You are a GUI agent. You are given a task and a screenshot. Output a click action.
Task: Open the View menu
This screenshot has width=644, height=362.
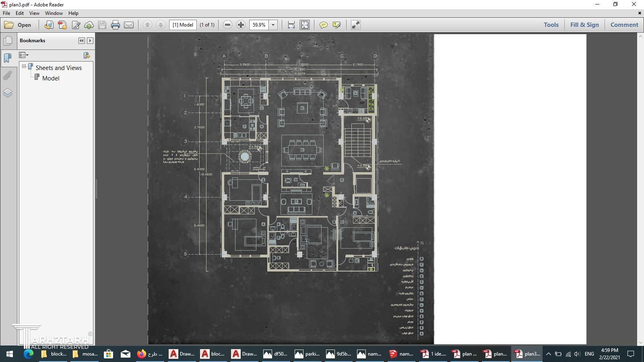pos(34,13)
